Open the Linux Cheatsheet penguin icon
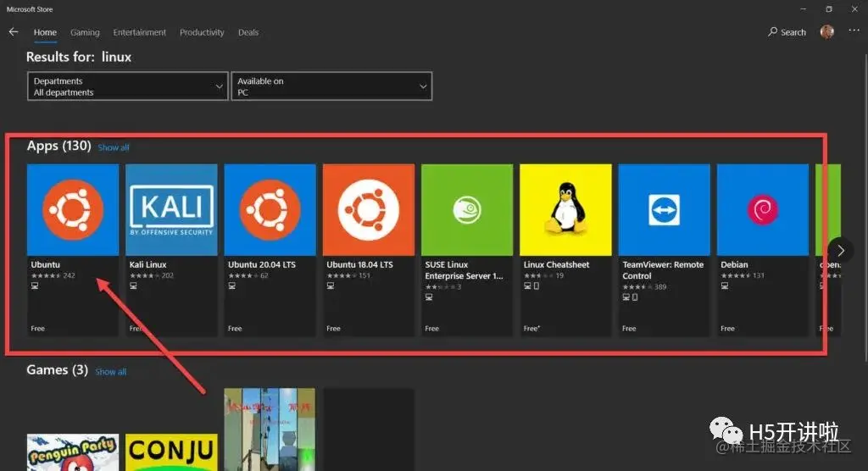 (565, 210)
